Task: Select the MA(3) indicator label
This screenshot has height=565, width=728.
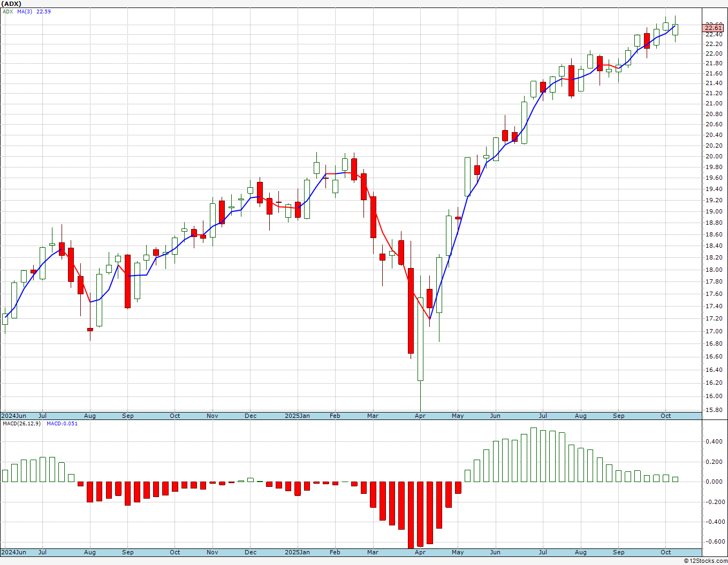Action: pyautogui.click(x=25, y=11)
